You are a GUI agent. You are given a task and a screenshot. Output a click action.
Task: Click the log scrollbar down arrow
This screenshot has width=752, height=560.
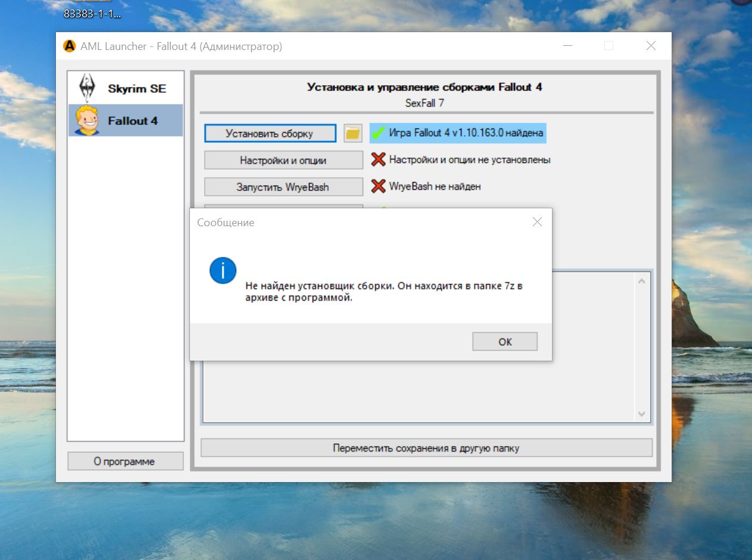[641, 414]
